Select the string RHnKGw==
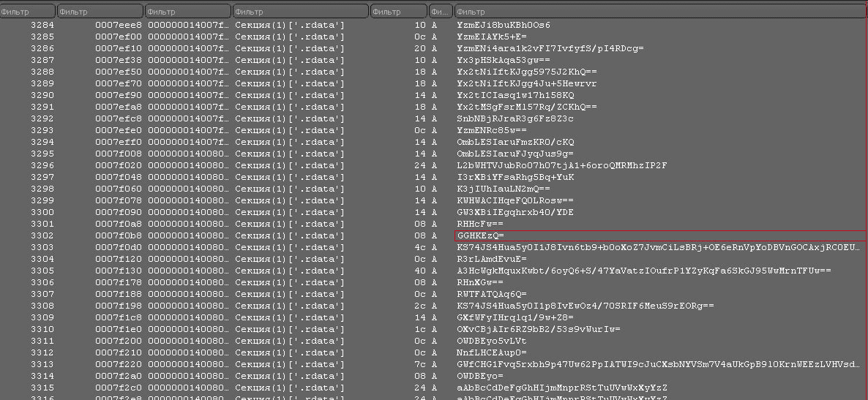This screenshot has height=400, width=868. click(x=480, y=283)
